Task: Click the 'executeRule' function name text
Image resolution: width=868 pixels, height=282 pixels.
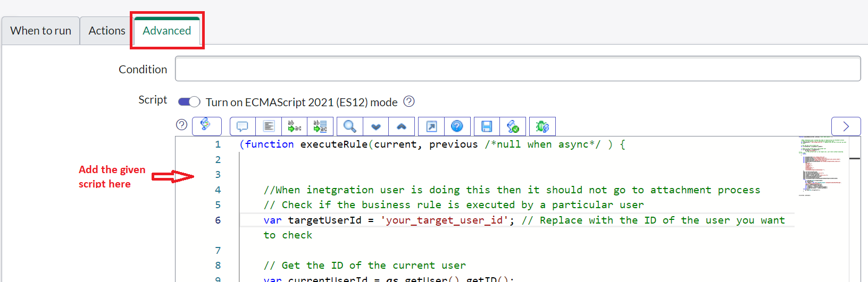Action: (x=334, y=144)
